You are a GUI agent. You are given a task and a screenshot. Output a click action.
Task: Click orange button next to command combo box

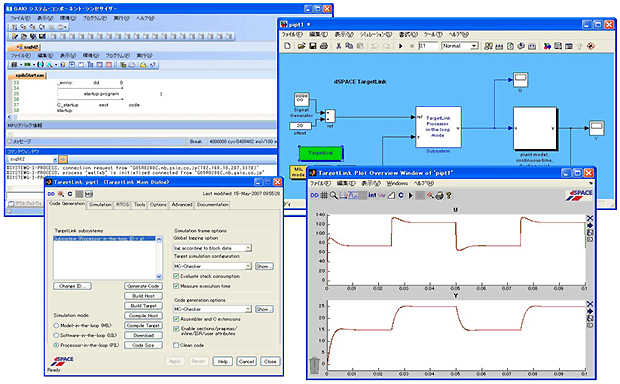[x=63, y=159]
